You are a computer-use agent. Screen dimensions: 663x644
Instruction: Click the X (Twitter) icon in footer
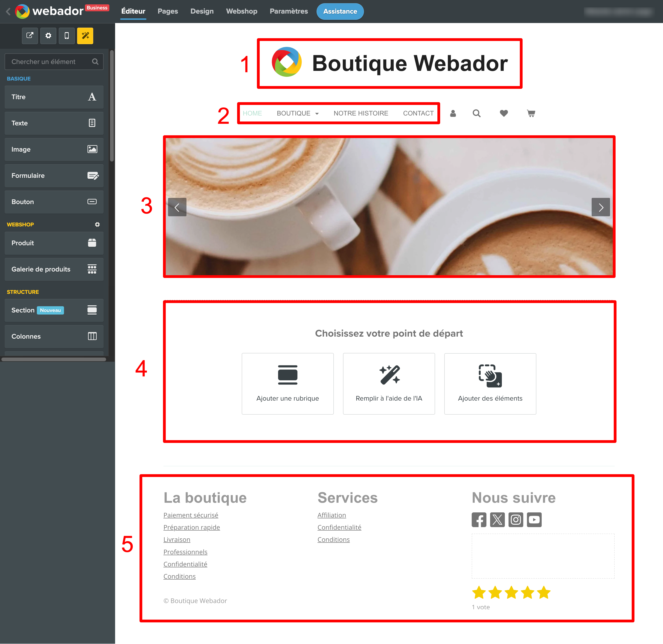(497, 520)
